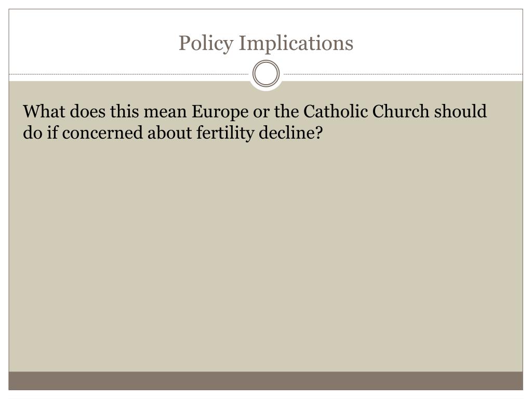
Task: Click the word 'should' at line end
Action: (460, 111)
